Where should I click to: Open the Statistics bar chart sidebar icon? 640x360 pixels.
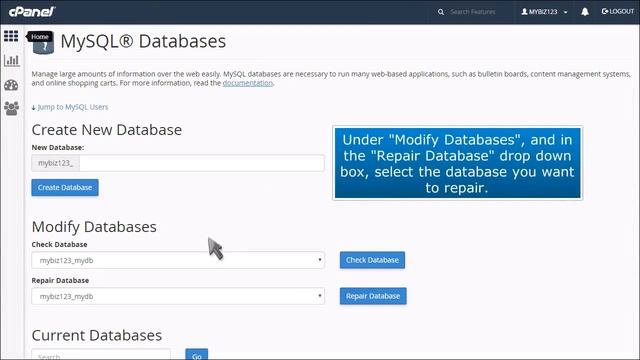coord(11,60)
